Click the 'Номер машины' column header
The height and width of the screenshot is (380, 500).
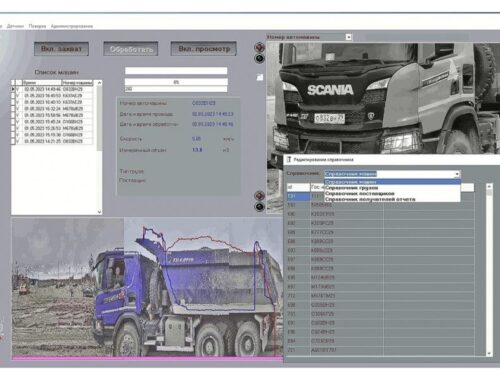coord(77,83)
